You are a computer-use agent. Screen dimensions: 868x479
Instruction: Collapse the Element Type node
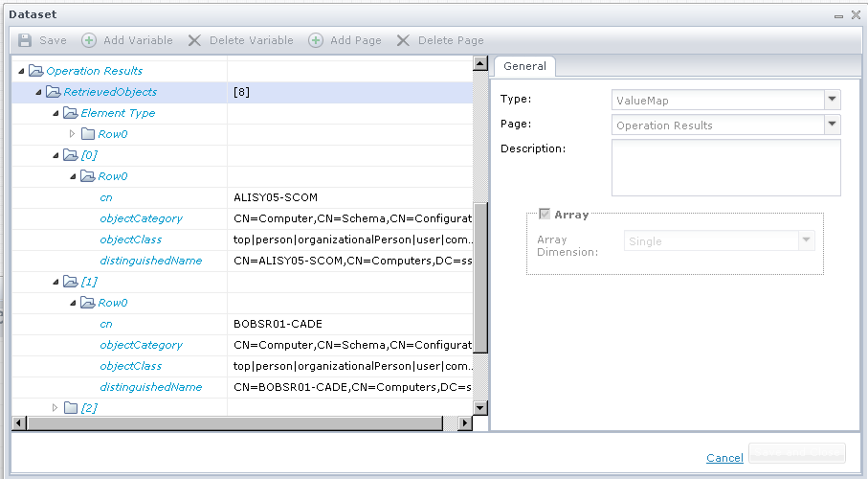click(56, 113)
